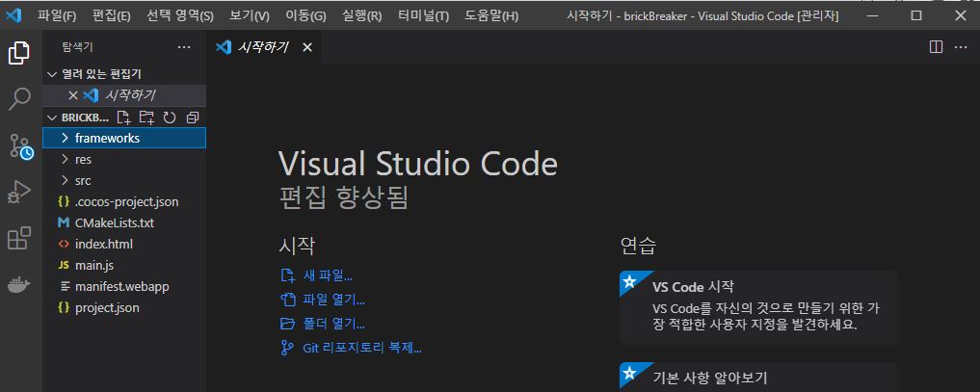Screen dimensions: 980x392
Task: Click the 폴더 열기... link
Action: coord(333,324)
